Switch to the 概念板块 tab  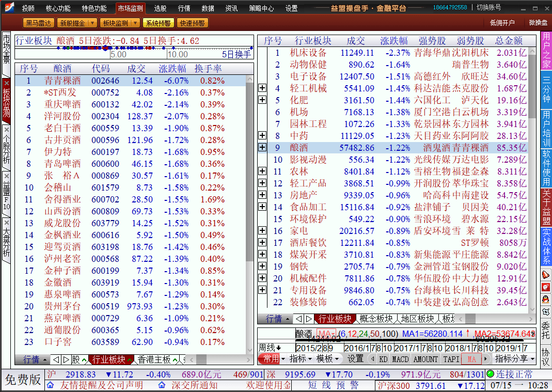click(376, 319)
